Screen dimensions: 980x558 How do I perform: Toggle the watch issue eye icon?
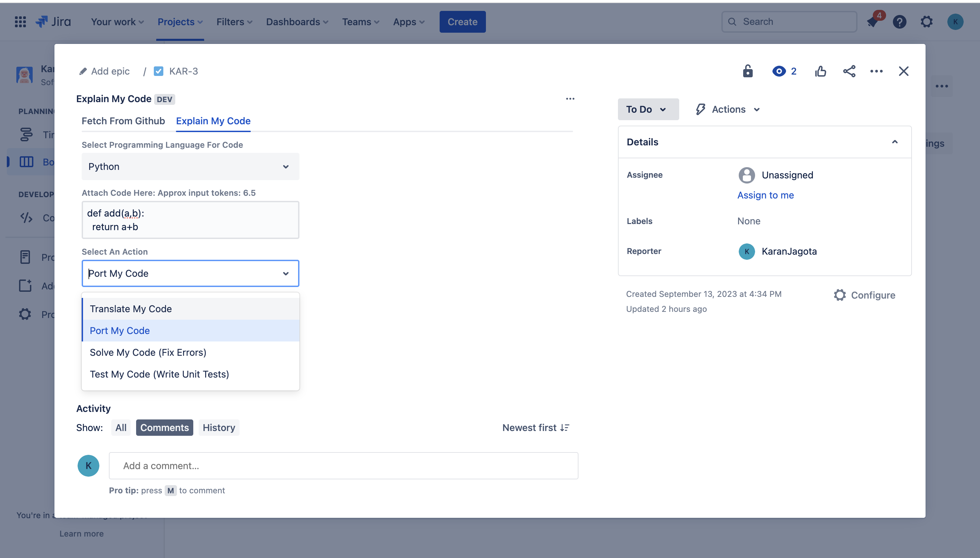click(779, 71)
